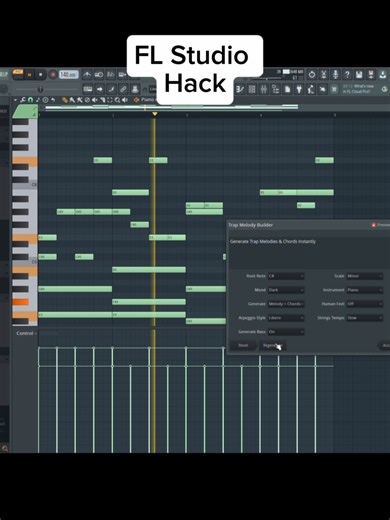Select the dotted-square select tool
This screenshot has width=390, height=520.
(x=110, y=100)
